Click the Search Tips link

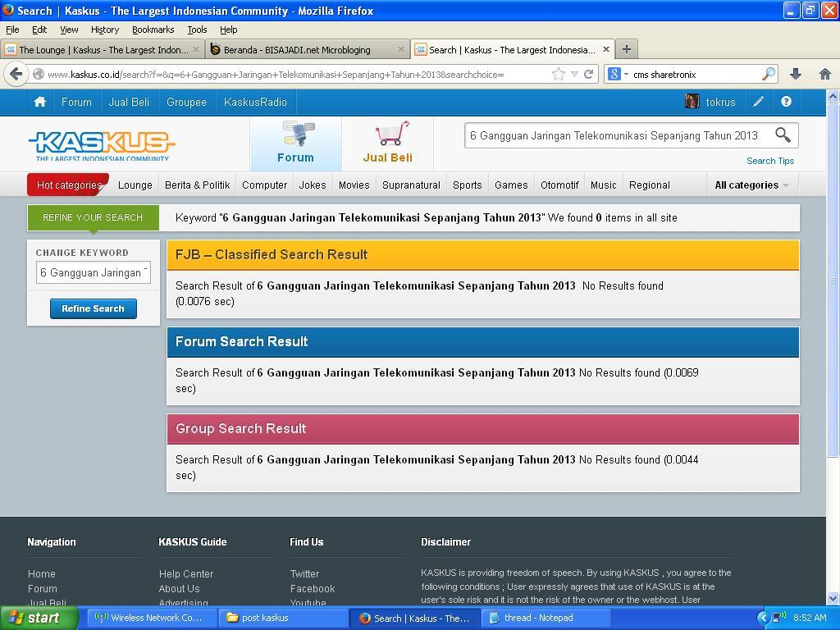coord(769,161)
